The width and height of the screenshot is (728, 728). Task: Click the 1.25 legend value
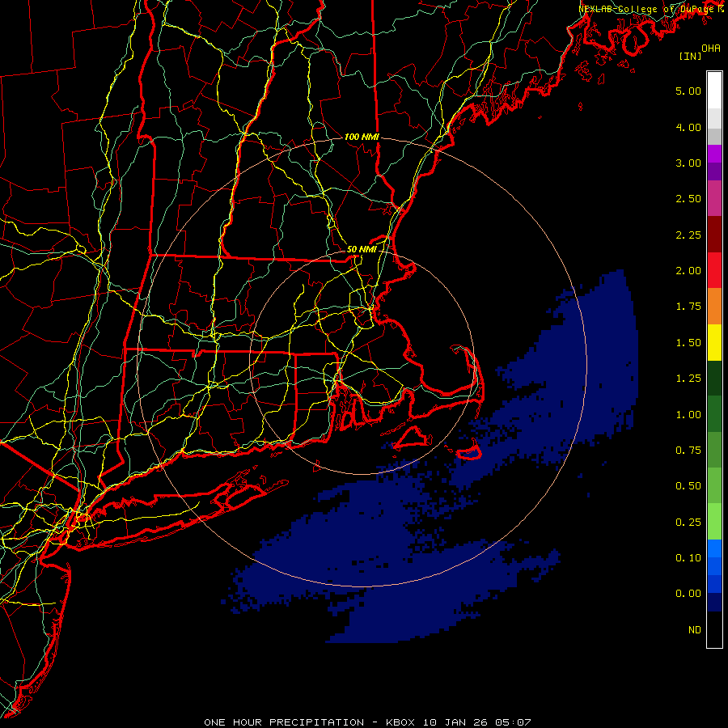point(688,379)
